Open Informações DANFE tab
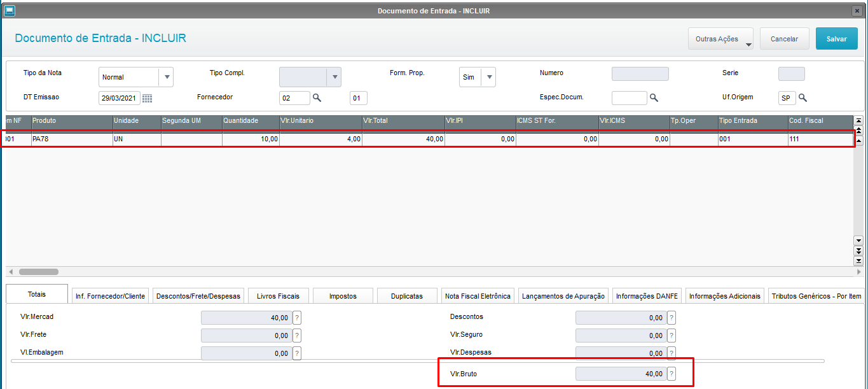The width and height of the screenshot is (868, 389). tap(647, 296)
